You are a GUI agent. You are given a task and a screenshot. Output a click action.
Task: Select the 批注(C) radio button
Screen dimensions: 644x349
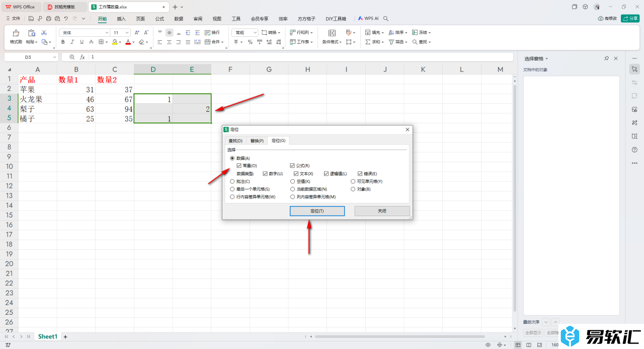point(232,181)
